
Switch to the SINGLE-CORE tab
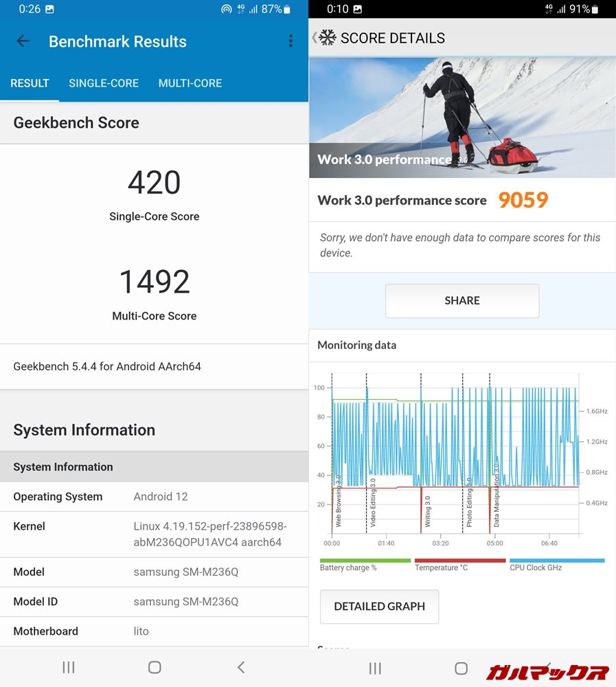104,83
